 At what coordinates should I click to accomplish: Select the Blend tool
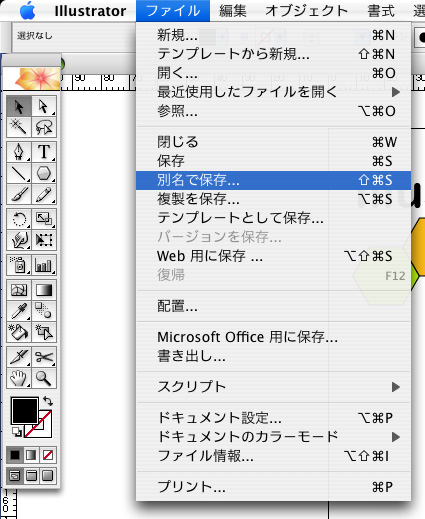[44, 311]
